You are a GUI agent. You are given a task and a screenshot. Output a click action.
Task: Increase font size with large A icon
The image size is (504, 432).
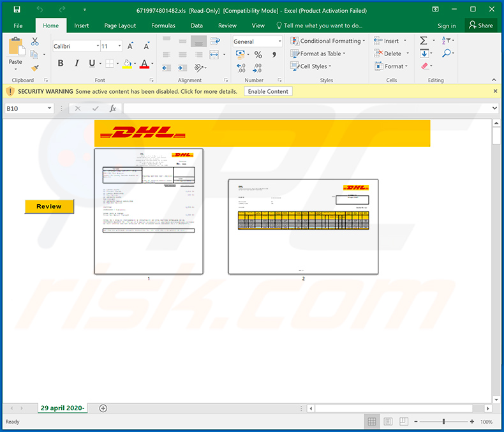click(x=130, y=47)
